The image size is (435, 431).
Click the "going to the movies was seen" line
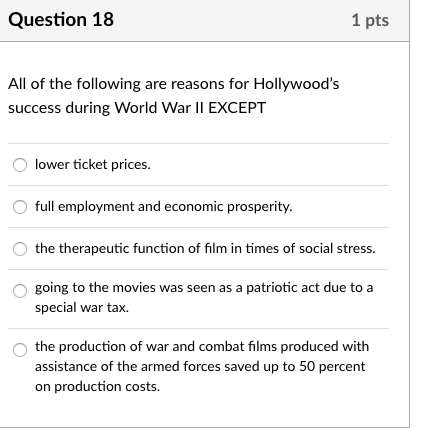pos(204,288)
